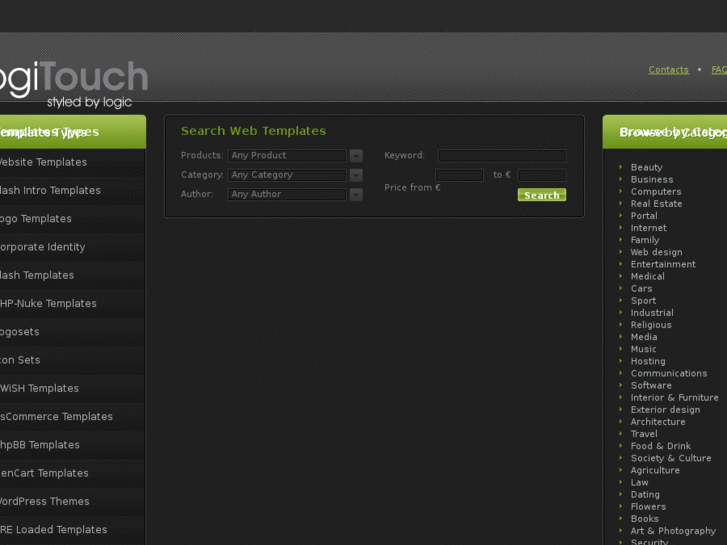Image resolution: width=727 pixels, height=545 pixels.
Task: Open SWiSH Templates menu item
Action: click(72, 389)
